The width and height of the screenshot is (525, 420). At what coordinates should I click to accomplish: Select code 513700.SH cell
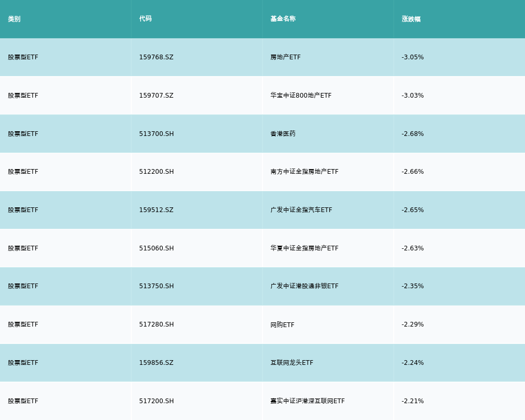[156, 134]
